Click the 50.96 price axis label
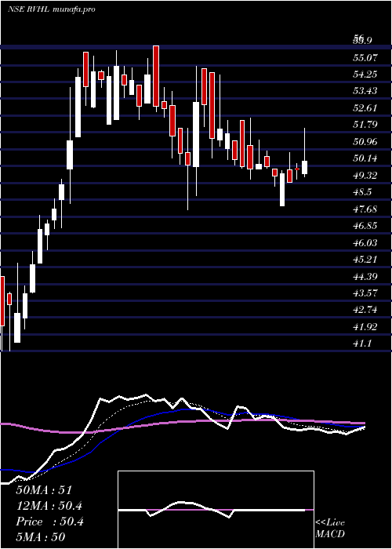This screenshot has height=549, width=392. 366,142
